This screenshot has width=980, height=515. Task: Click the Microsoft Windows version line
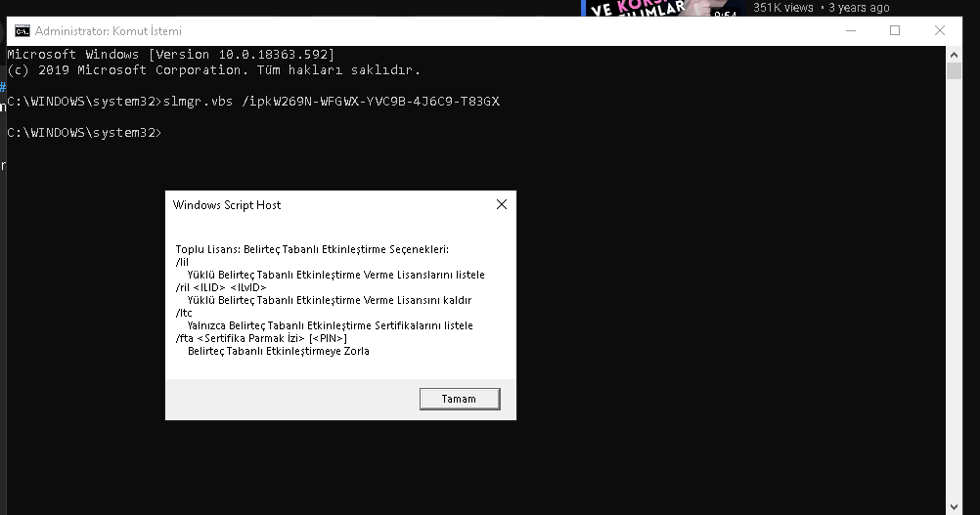coord(170,55)
